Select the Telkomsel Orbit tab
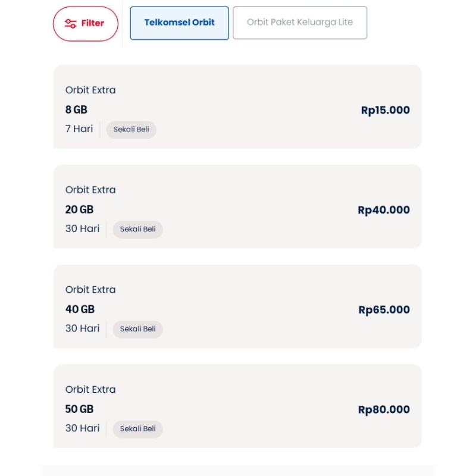This screenshot has width=476, height=476. pos(179,23)
